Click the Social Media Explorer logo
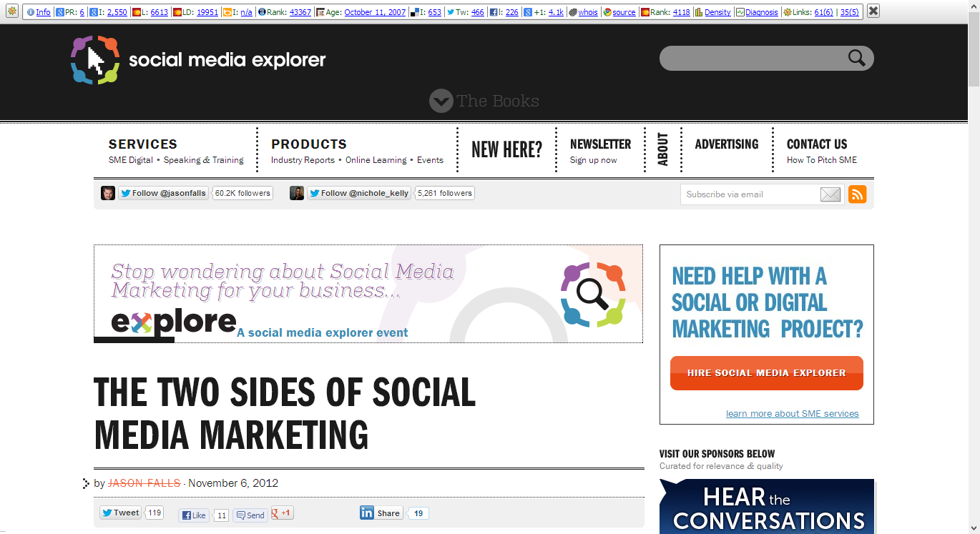The height and width of the screenshot is (534, 980). [198, 60]
